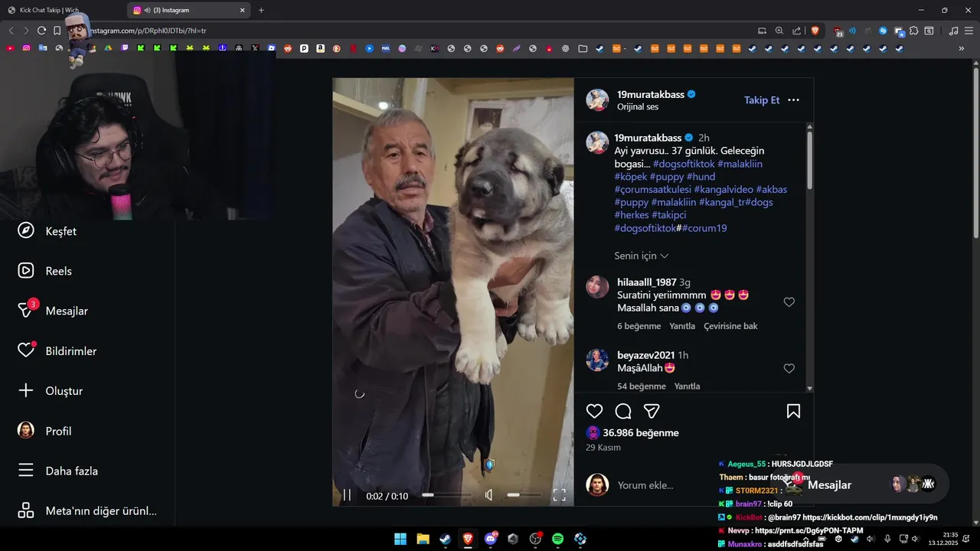This screenshot has height=551, width=980.
Task: Click Yanıtla under hilaaalll_1987's comment
Action: 682,326
